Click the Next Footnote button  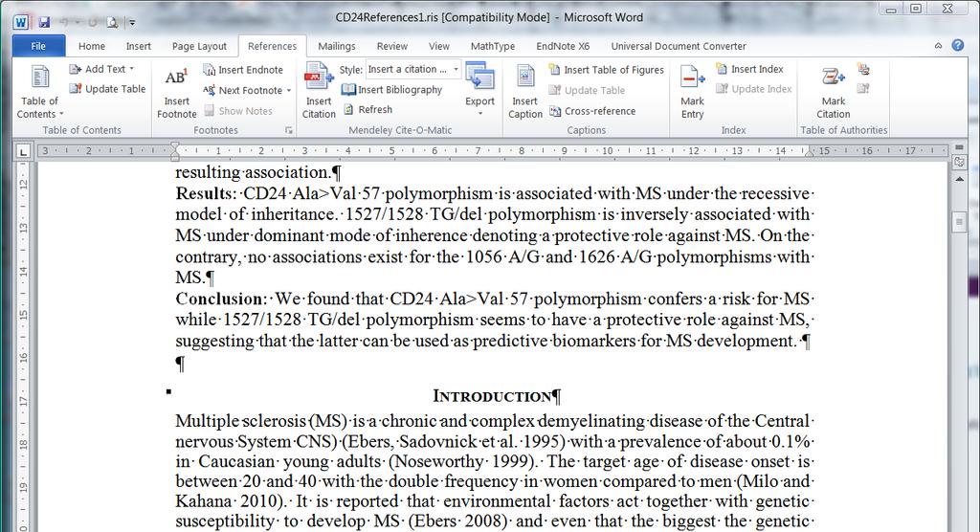pos(242,90)
